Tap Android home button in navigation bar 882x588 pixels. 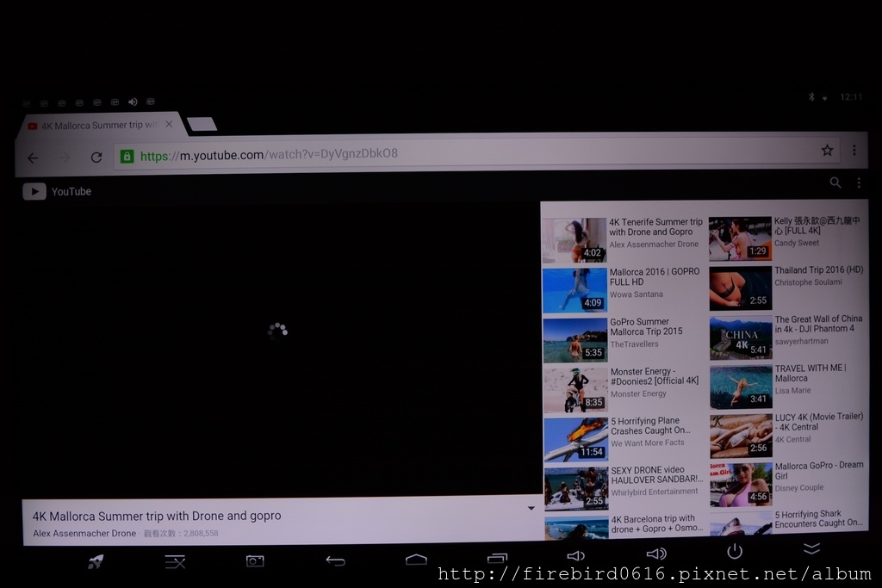(x=416, y=560)
